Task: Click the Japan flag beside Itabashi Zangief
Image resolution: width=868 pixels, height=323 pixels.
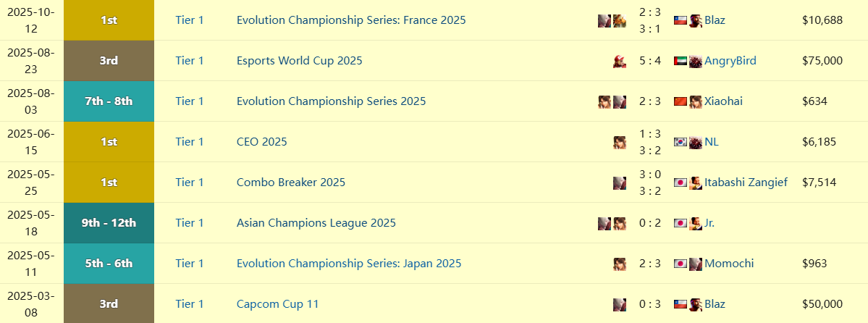Action: 680,183
